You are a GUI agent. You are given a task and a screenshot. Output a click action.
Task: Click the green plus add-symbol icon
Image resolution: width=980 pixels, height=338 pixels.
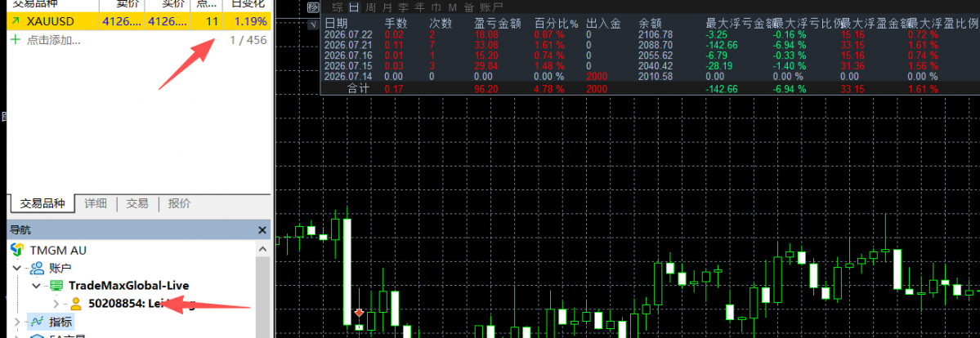tap(16, 40)
